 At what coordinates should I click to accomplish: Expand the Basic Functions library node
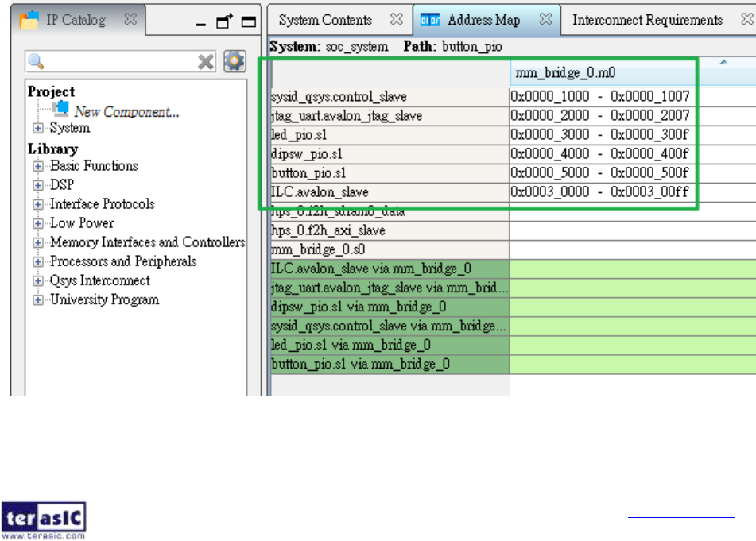pos(38,166)
